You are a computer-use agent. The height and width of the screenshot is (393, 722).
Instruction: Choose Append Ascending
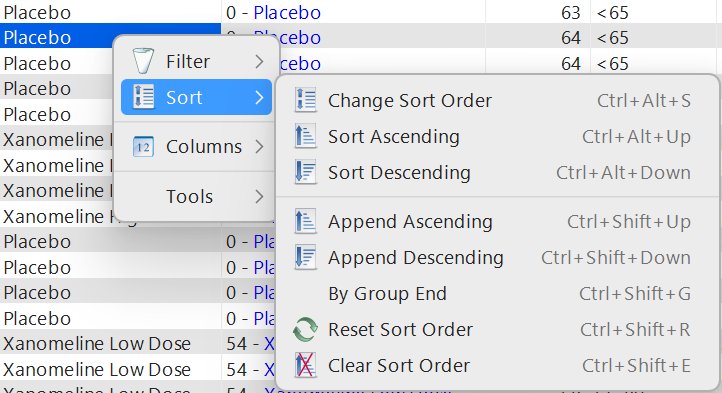click(497, 222)
